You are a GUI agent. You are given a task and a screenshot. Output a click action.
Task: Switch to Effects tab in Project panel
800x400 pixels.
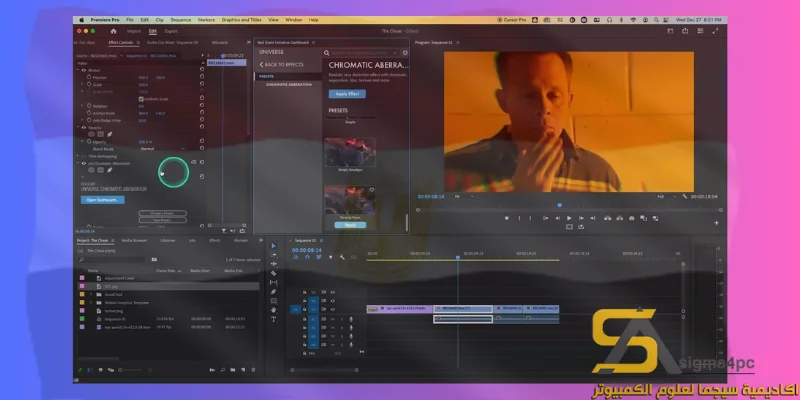coord(215,240)
